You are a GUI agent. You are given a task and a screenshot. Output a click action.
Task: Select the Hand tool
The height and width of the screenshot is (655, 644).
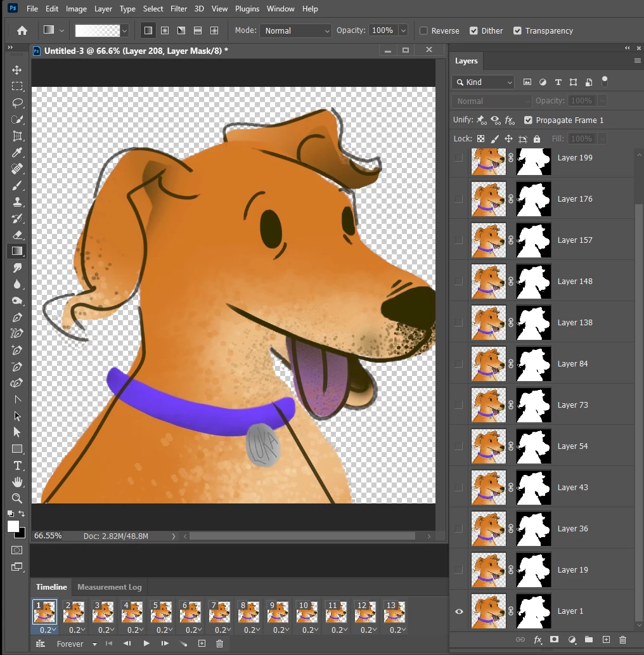tap(17, 482)
